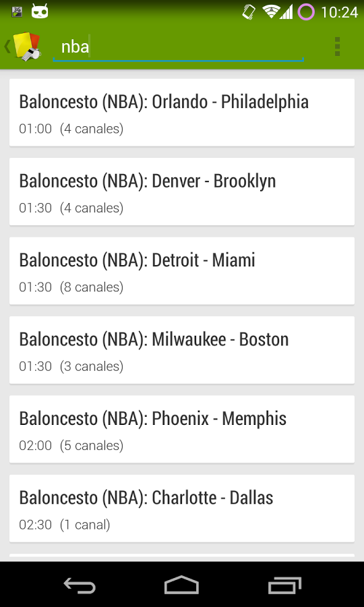Tap the CyanogenMod face notification icon
Viewport: 364px width, 607px height.
(x=40, y=12)
